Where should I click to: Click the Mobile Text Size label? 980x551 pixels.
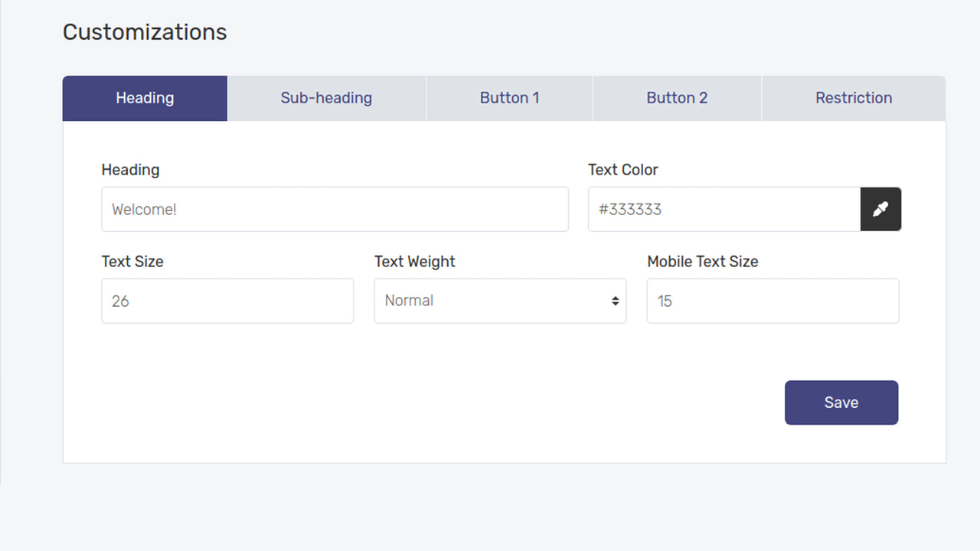(702, 262)
